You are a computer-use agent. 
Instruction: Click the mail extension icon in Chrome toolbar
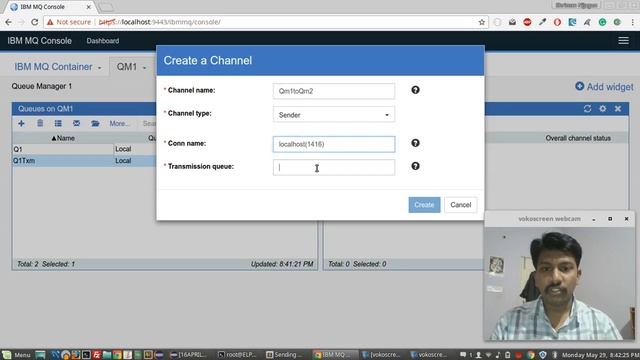pos(512,22)
